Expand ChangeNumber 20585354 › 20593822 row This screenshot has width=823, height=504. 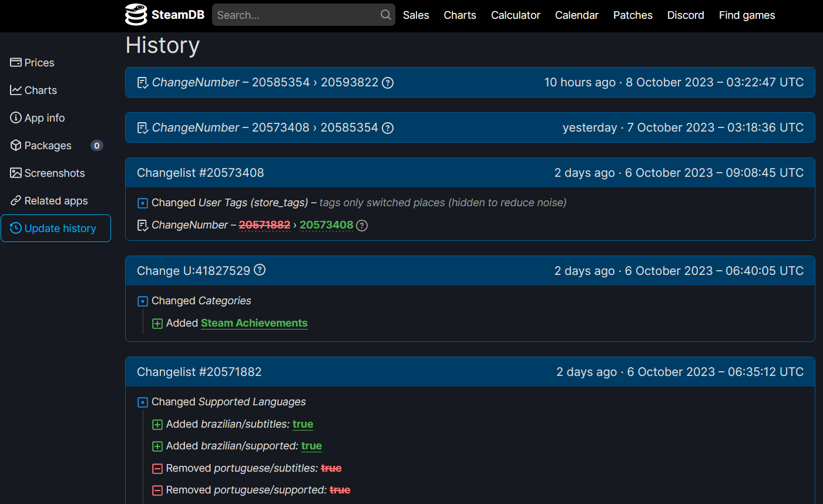pos(470,82)
